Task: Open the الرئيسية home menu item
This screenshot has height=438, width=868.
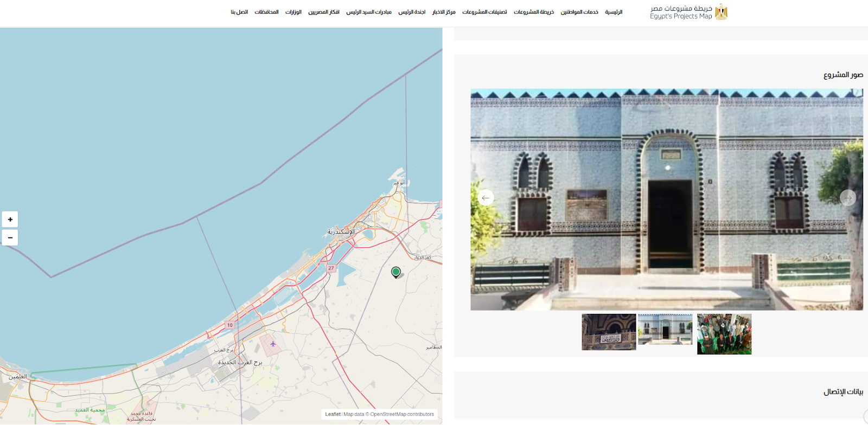Action: (614, 12)
